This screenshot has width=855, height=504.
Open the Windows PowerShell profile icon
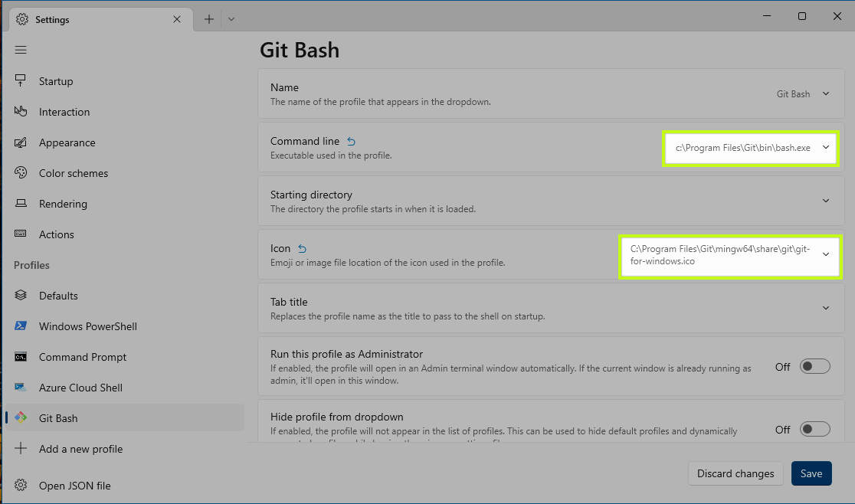click(21, 326)
